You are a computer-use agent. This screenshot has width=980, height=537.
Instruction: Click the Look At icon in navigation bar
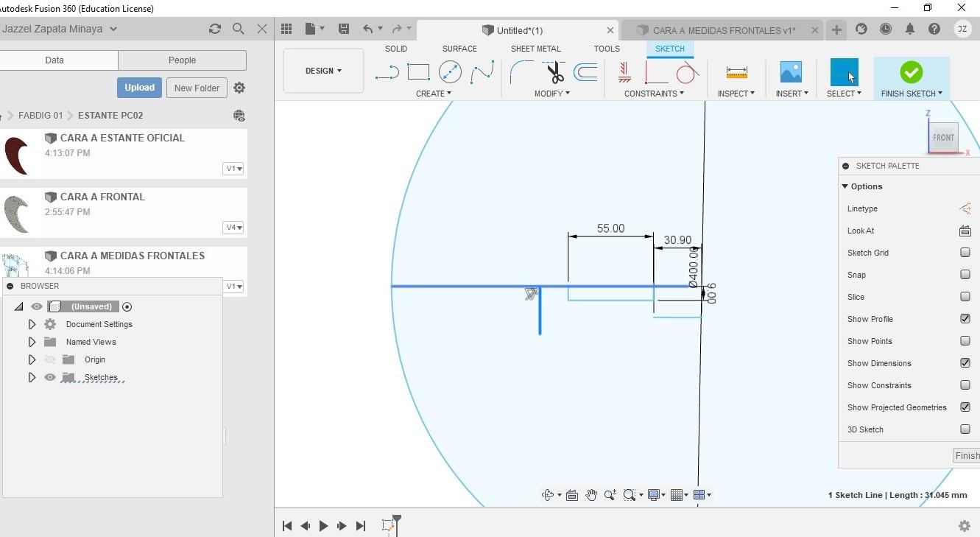572,495
